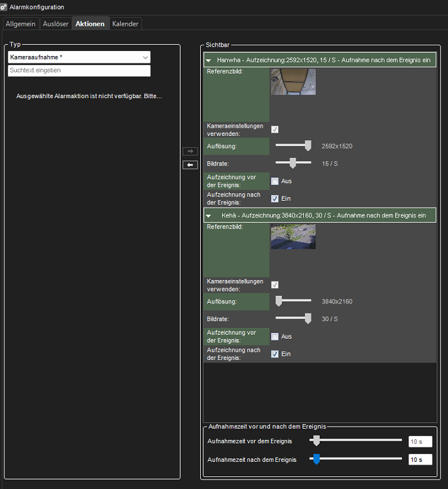Click the Hanwha Auflösung slider handle
This screenshot has height=489, width=448.
coord(308,145)
